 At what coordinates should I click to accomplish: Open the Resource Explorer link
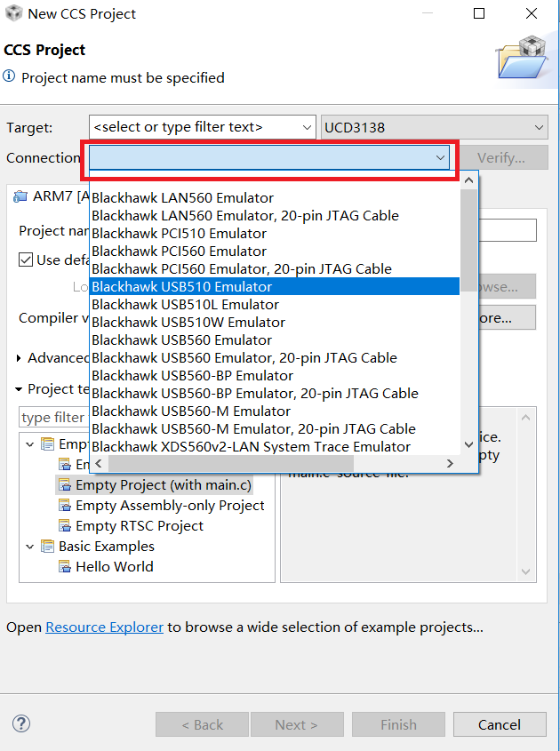[104, 627]
